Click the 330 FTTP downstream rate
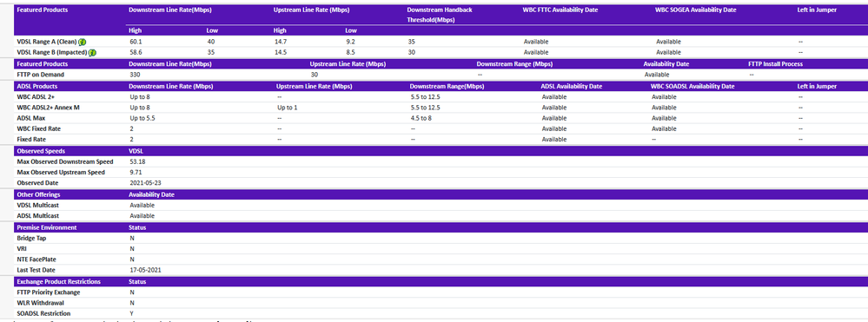 click(x=135, y=75)
